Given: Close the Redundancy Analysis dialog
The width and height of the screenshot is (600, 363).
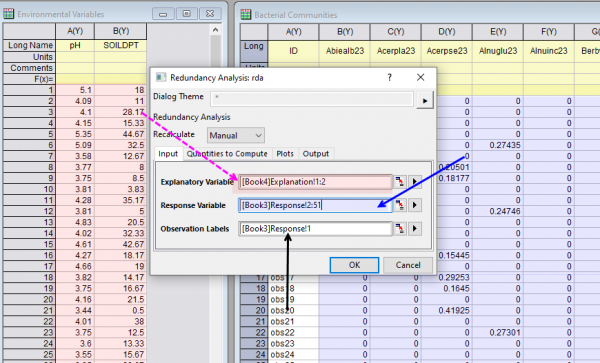Looking at the screenshot, I should (x=421, y=78).
